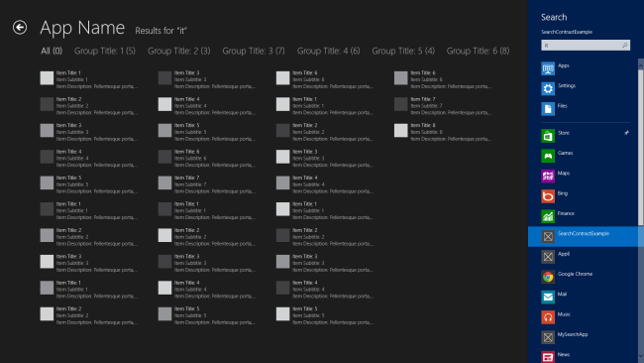Search within the Store app
Screen dimensions: 644x363
tap(586, 135)
